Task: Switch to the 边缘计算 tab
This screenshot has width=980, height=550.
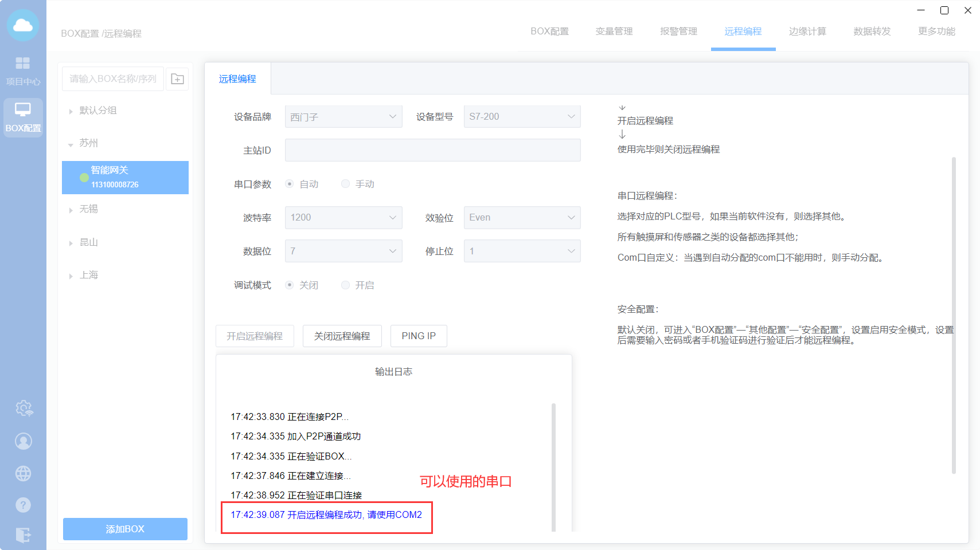Action: 807,32
